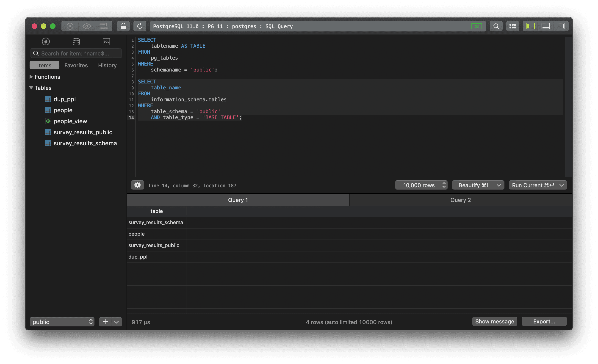Screen dimensions: 598x364
Task: Click the people_view view icon
Action: (x=48, y=121)
